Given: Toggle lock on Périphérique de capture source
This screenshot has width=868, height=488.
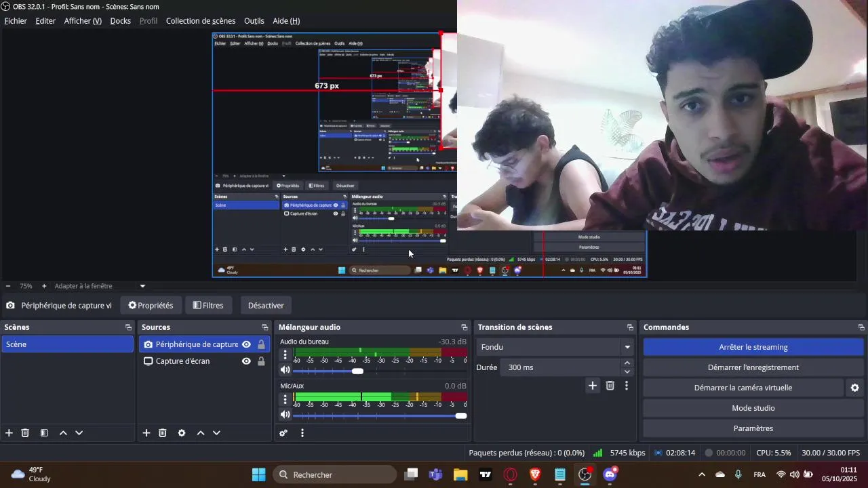Looking at the screenshot, I should [x=261, y=344].
